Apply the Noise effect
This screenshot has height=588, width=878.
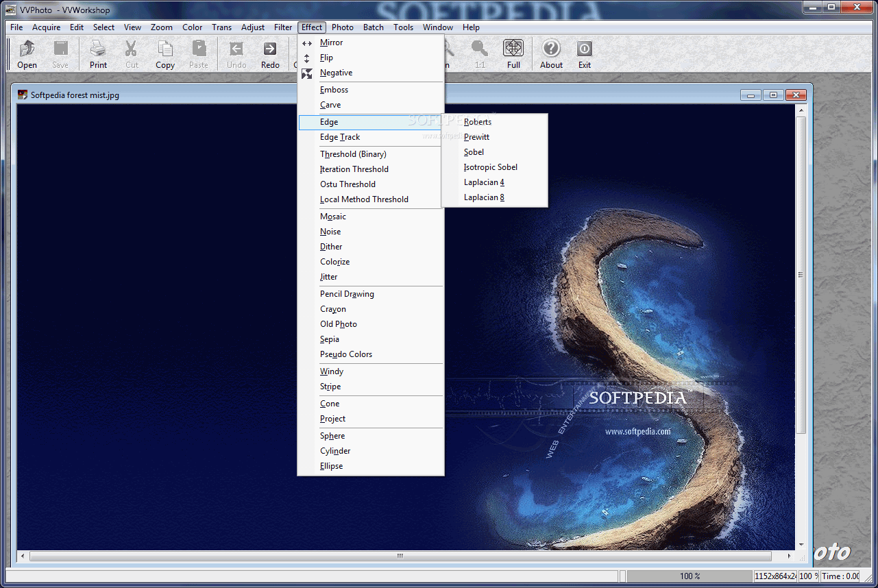pyautogui.click(x=371, y=232)
